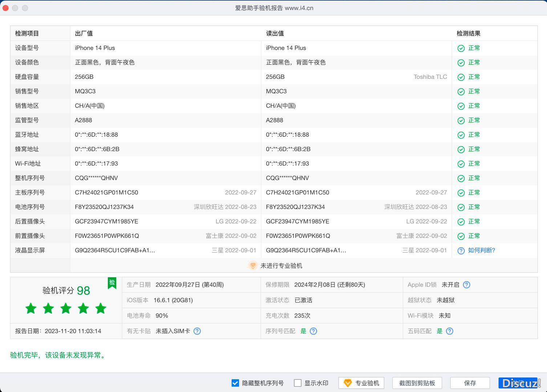The width and height of the screenshot is (547, 392).
Task: Click the 检测项目 column header
Action: click(27, 33)
